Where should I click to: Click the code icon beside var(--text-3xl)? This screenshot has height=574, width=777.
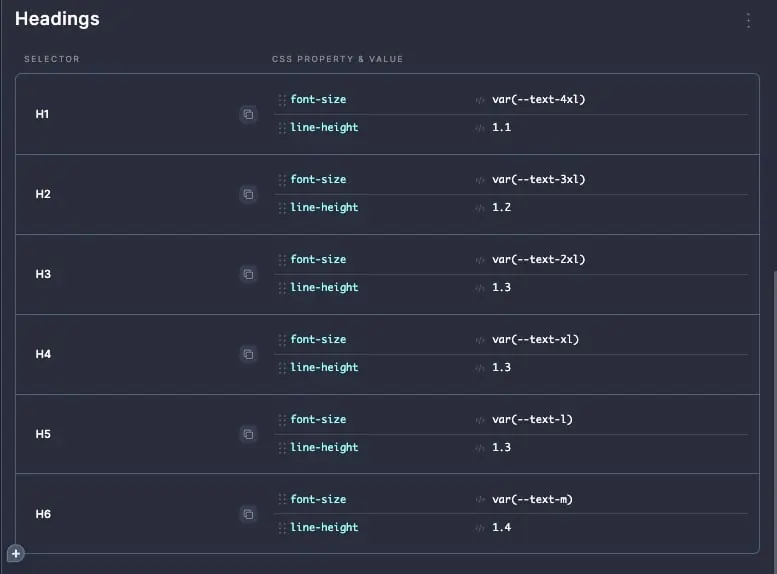pos(480,180)
